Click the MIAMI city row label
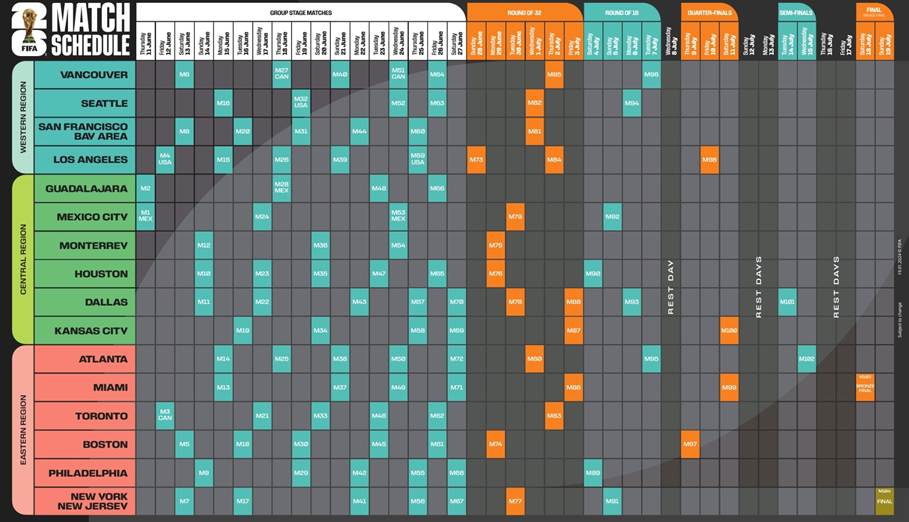 point(85,387)
